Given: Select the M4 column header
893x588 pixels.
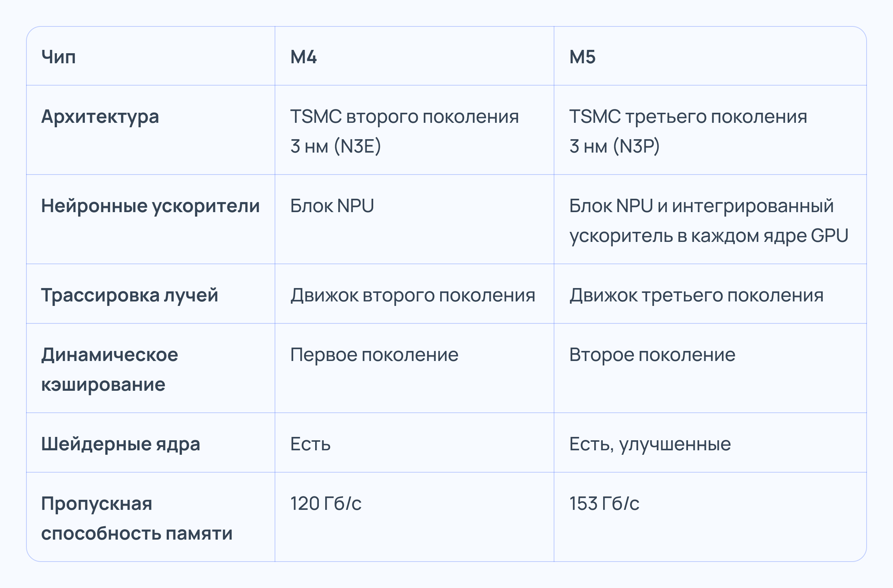Looking at the screenshot, I should click(304, 57).
